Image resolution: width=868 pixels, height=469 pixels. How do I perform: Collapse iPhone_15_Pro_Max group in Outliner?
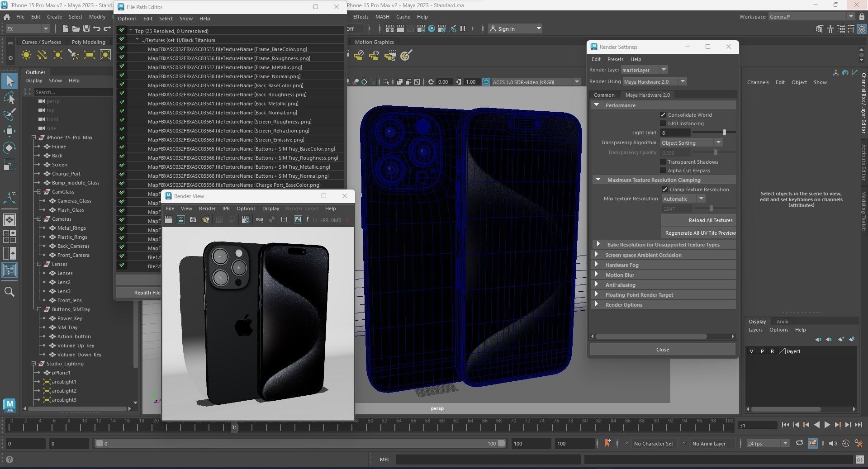pyautogui.click(x=34, y=137)
